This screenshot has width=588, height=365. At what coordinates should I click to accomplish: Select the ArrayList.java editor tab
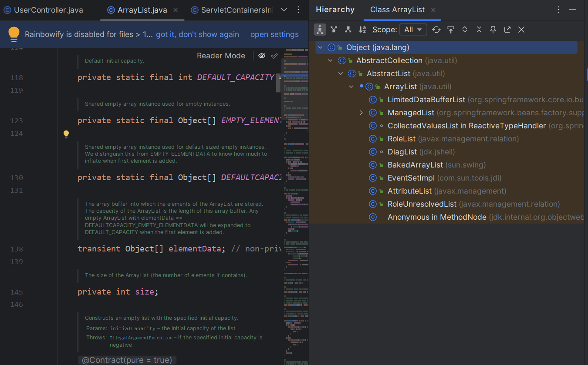pos(142,10)
